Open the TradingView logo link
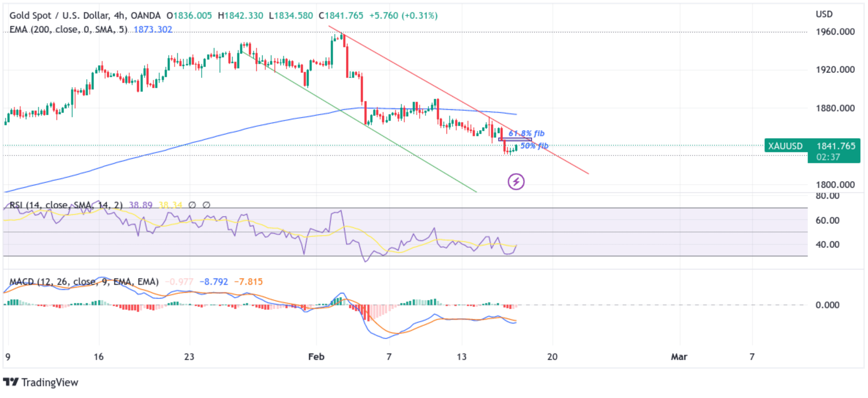This screenshot has height=398, width=868. [x=40, y=383]
